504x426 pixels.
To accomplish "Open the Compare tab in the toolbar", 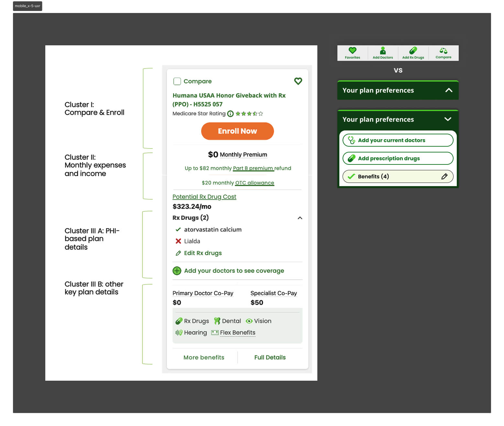I will 444,53.
